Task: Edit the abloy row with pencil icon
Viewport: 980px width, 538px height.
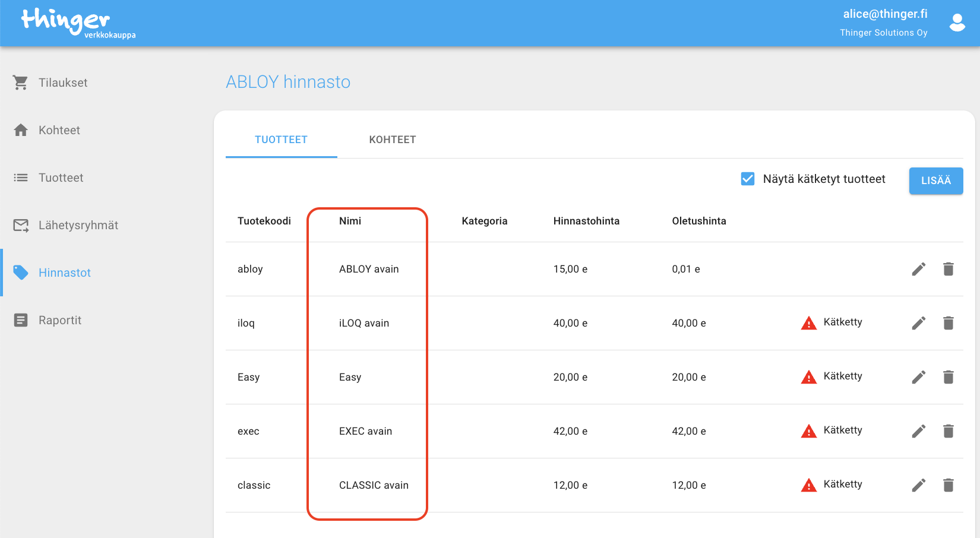Action: (x=919, y=269)
